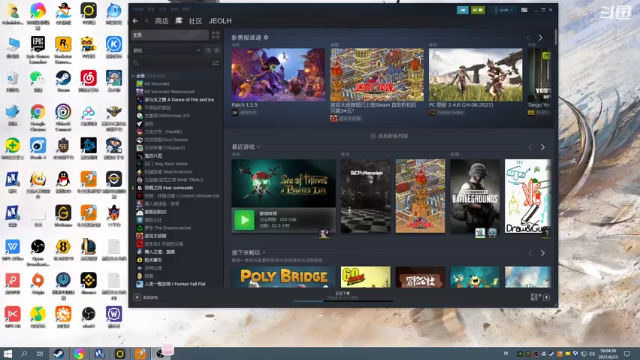Open the QQ penguin desktop shortcut
The image size is (640, 360).
click(63, 182)
